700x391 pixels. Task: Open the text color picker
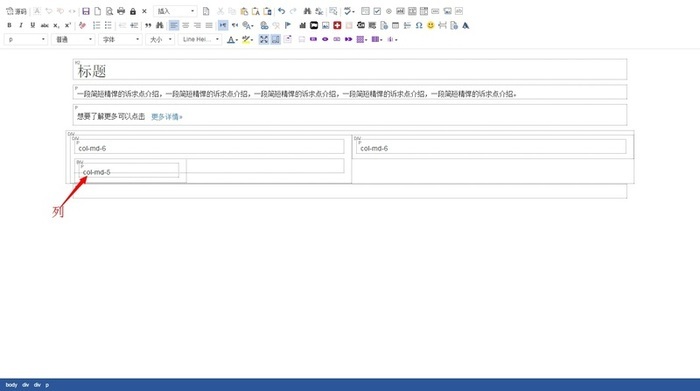[x=232, y=40]
